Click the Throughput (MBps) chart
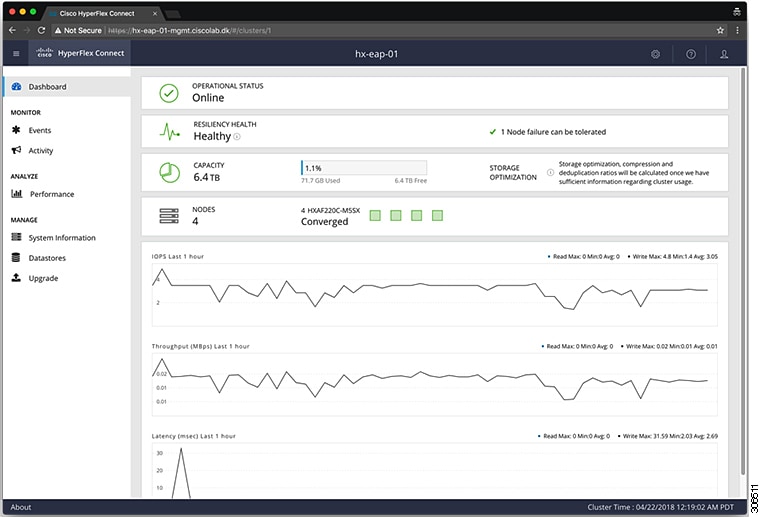 click(x=434, y=385)
